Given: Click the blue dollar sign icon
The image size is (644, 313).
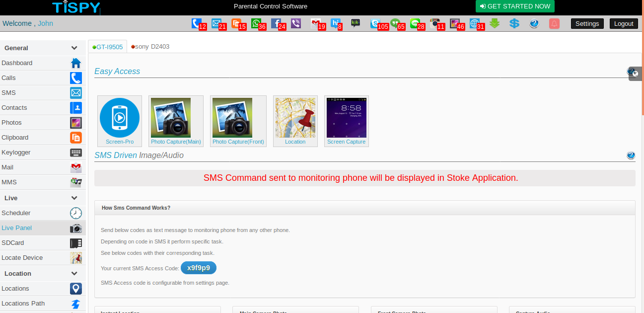Looking at the screenshot, I should [514, 23].
